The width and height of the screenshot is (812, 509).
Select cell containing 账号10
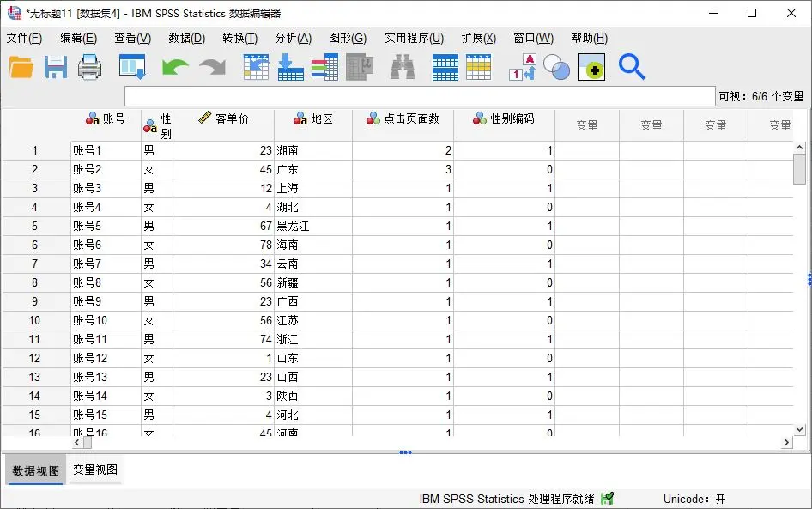[106, 320]
